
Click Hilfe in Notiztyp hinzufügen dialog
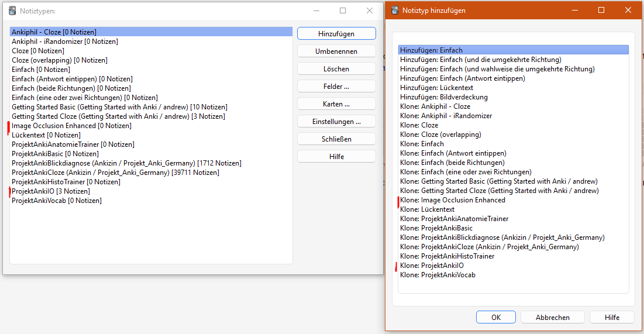coord(612,317)
